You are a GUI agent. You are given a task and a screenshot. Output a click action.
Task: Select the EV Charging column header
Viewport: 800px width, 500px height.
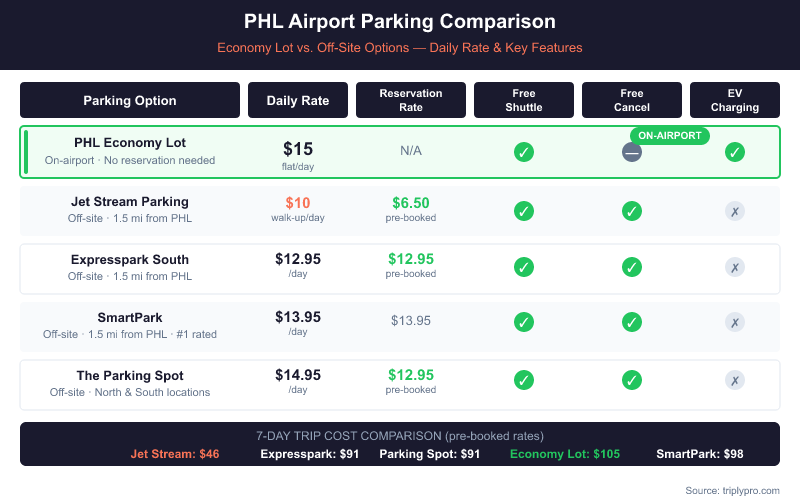735,100
